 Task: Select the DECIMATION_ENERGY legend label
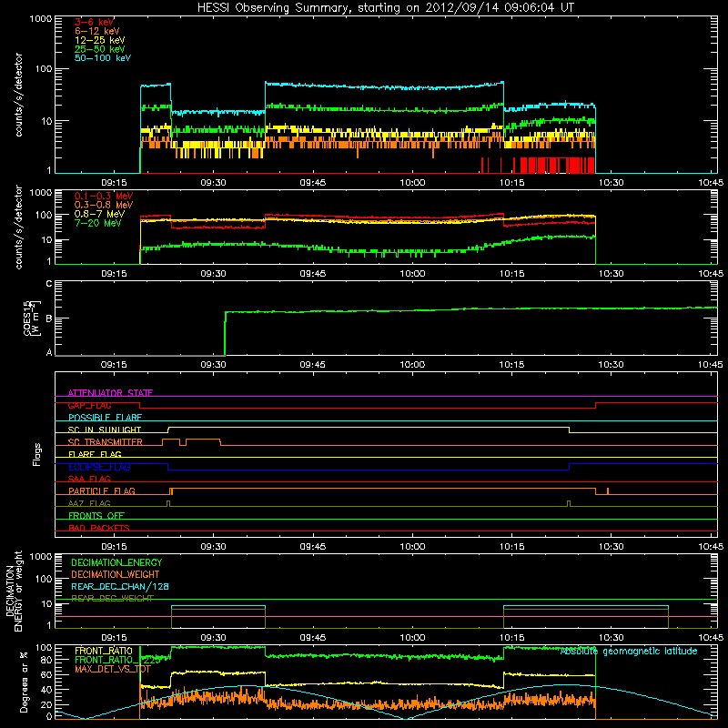tap(116, 562)
